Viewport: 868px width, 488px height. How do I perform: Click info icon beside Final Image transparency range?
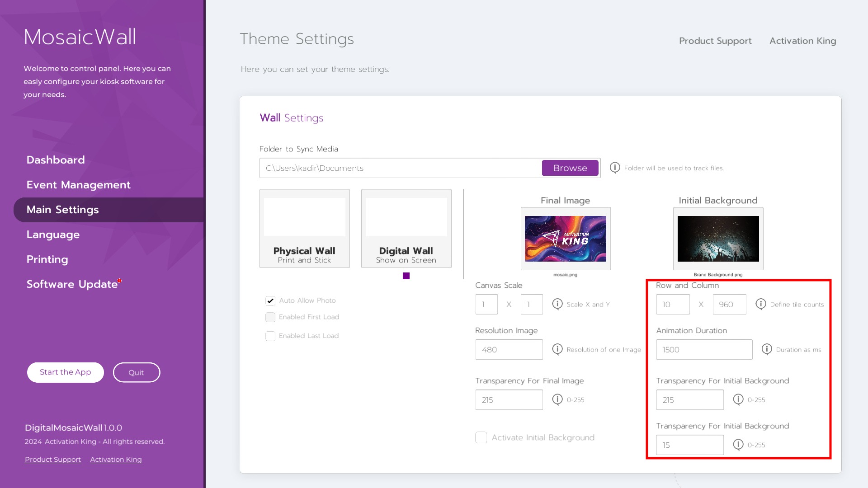coord(557,399)
